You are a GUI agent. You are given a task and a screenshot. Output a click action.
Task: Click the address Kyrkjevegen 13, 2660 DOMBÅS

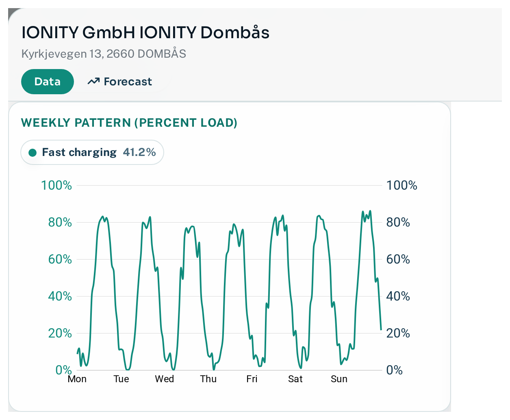click(x=104, y=54)
